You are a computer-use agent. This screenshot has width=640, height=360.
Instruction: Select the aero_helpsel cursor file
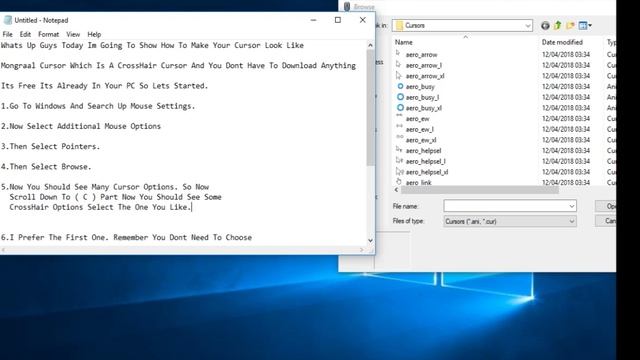point(423,151)
